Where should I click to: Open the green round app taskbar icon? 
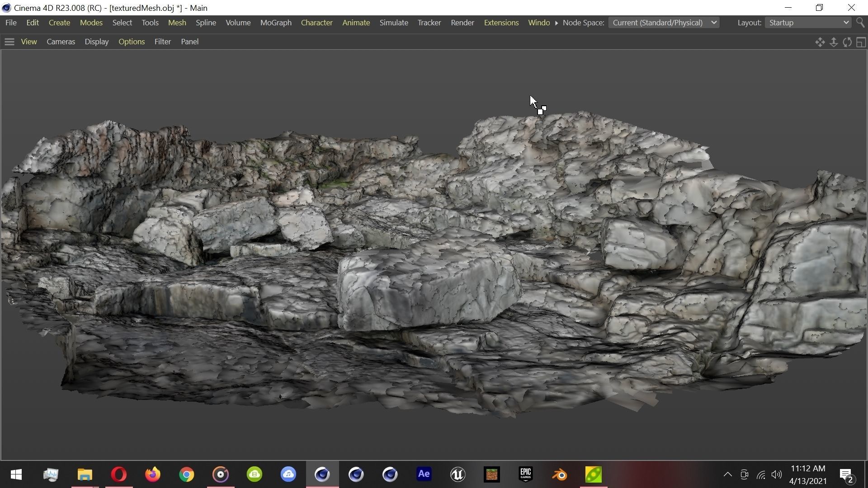pyautogui.click(x=255, y=474)
